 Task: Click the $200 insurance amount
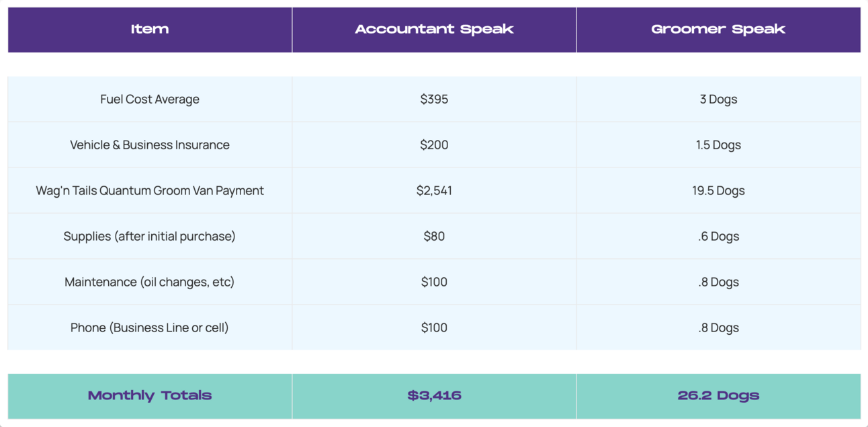(x=434, y=145)
